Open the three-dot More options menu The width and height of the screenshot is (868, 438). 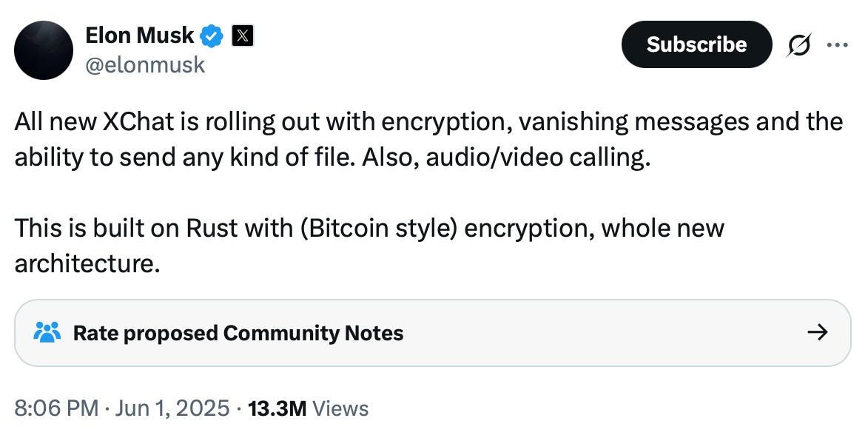tap(837, 45)
